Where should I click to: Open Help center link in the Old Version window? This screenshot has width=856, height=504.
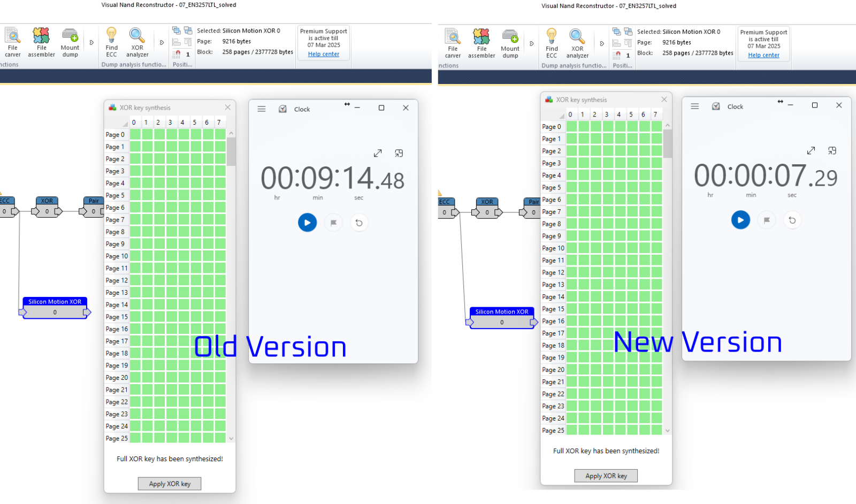[324, 54]
